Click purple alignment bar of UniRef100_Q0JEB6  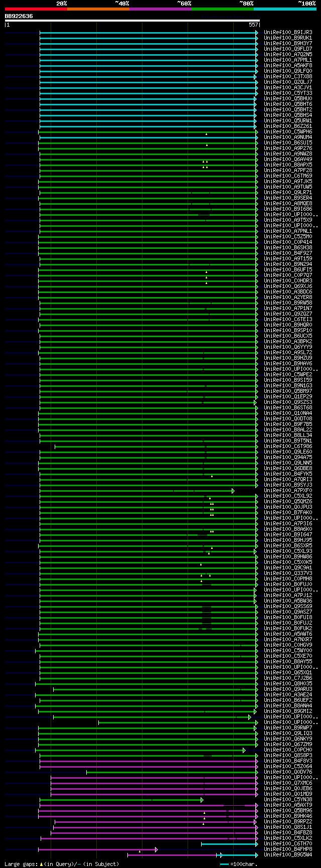pyautogui.click(x=154, y=789)
